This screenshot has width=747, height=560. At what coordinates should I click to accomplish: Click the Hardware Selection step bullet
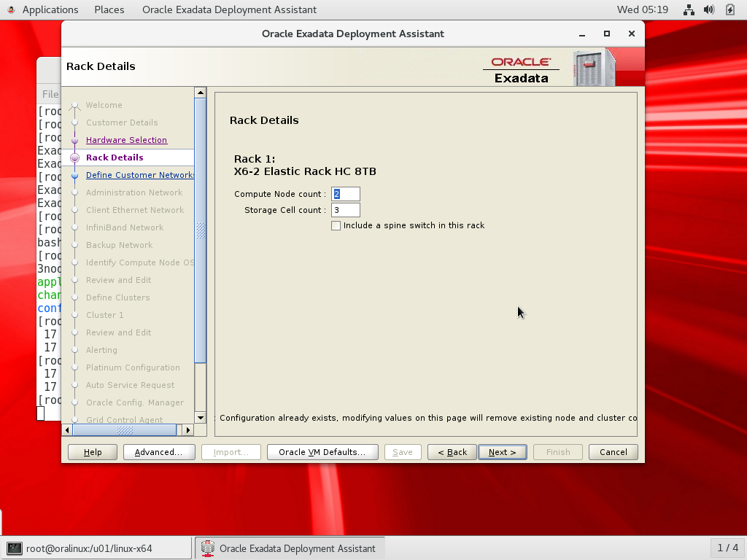74,140
